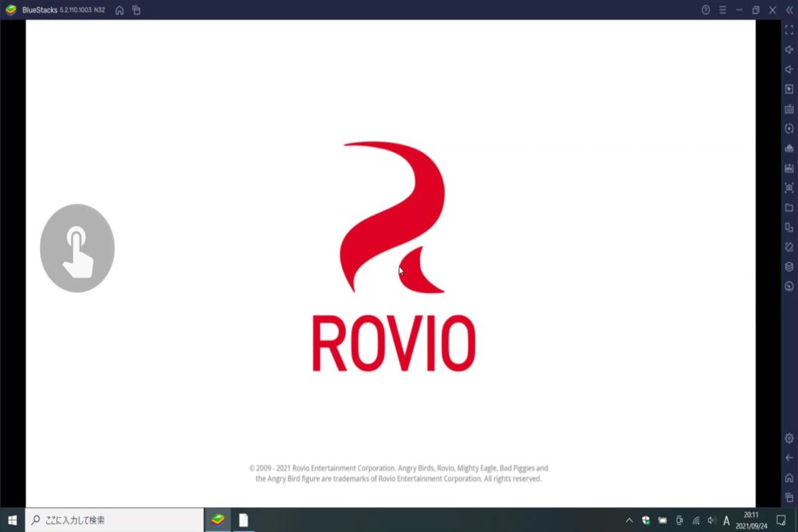This screenshot has width=798, height=532.
Task: Open the multi-instance manager
Action: click(789, 266)
